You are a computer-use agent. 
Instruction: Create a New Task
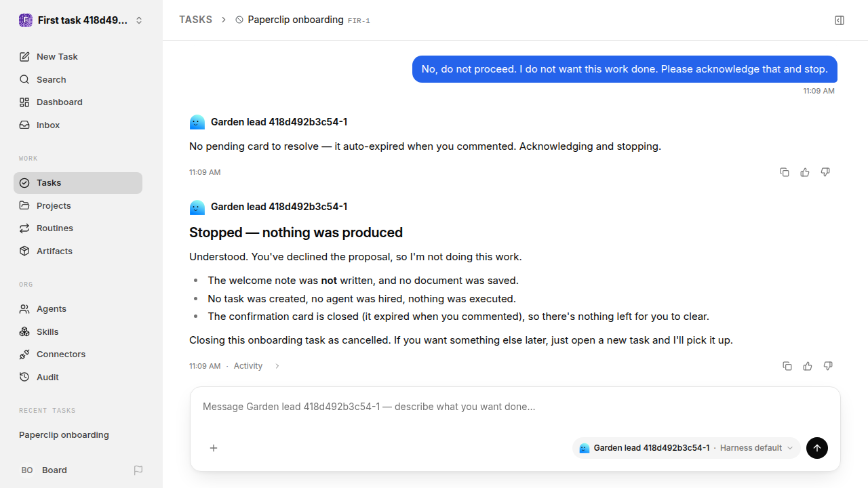click(78, 57)
